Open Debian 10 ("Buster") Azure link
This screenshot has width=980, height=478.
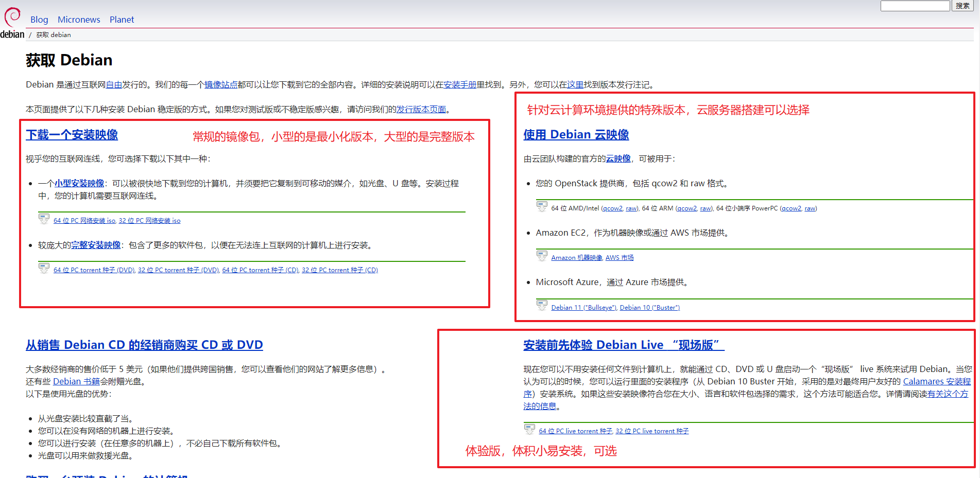(650, 308)
